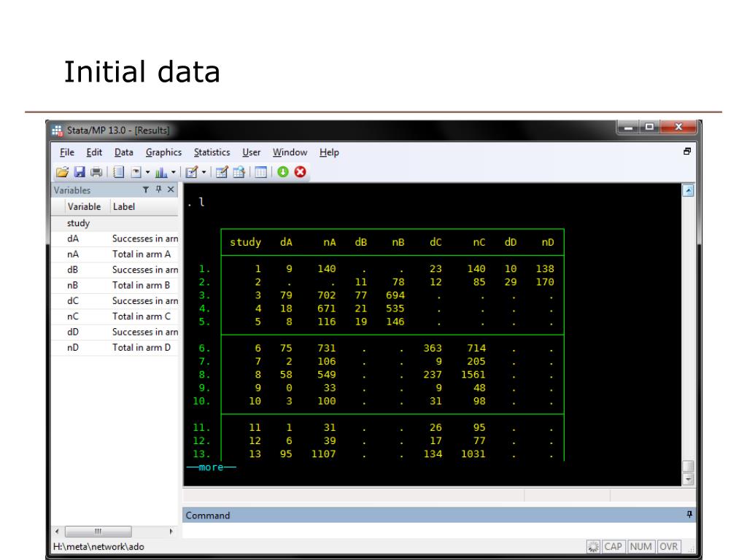Open the Graphics menu
The width and height of the screenshot is (747, 560).
(163, 152)
